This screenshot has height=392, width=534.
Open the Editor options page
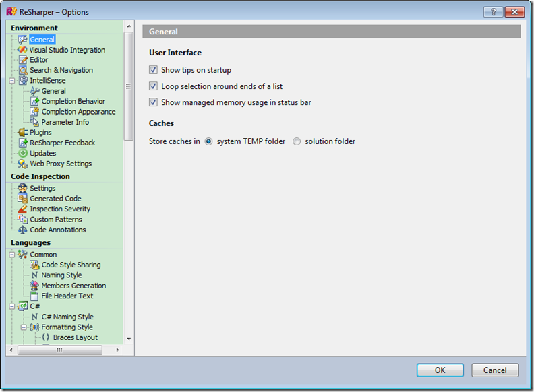(39, 60)
